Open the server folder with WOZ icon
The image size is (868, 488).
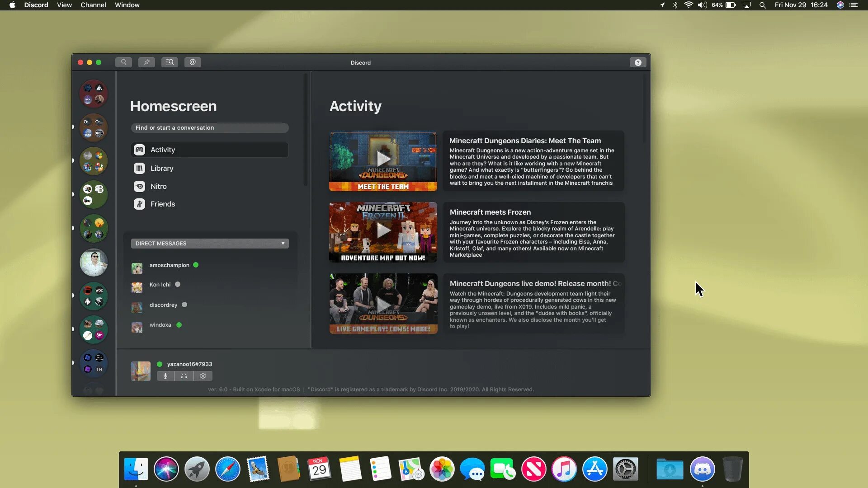tap(94, 296)
